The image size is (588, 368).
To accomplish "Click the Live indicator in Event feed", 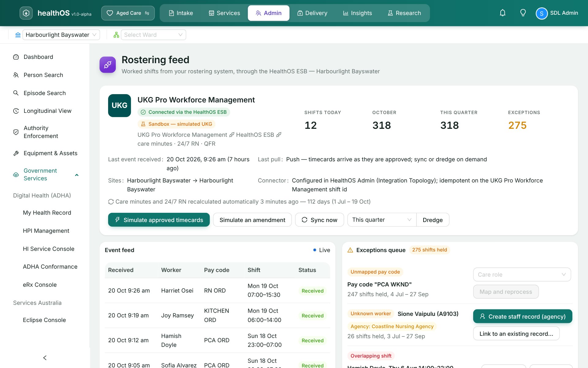I will (322, 250).
